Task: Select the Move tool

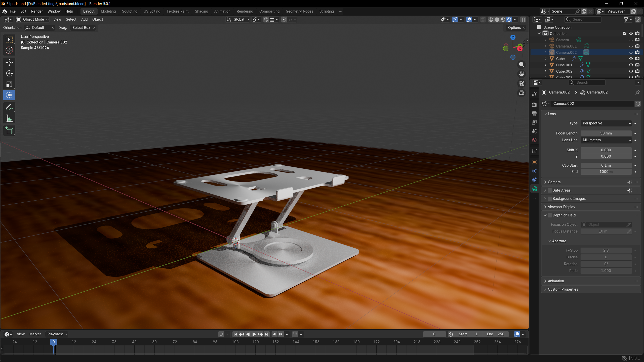Action: [9, 62]
